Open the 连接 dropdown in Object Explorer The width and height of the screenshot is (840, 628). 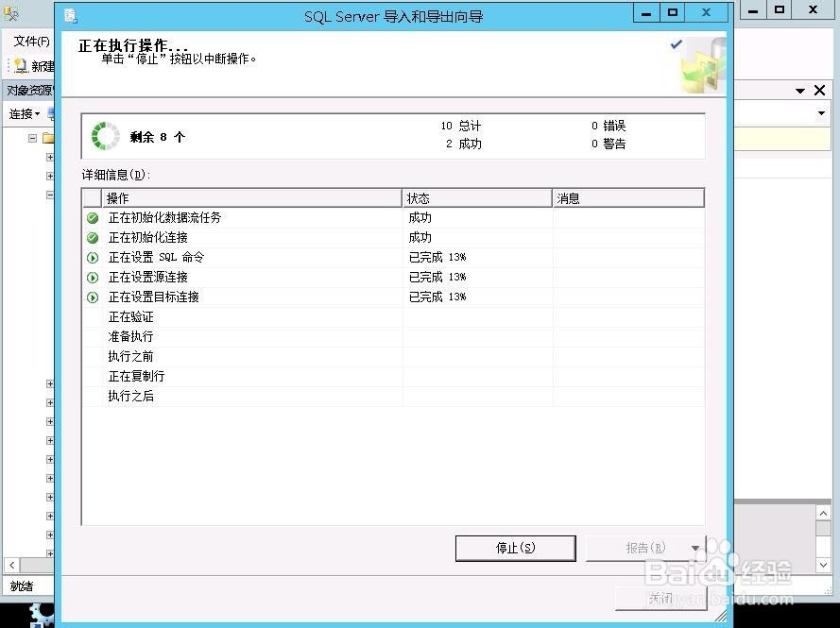tap(25, 113)
